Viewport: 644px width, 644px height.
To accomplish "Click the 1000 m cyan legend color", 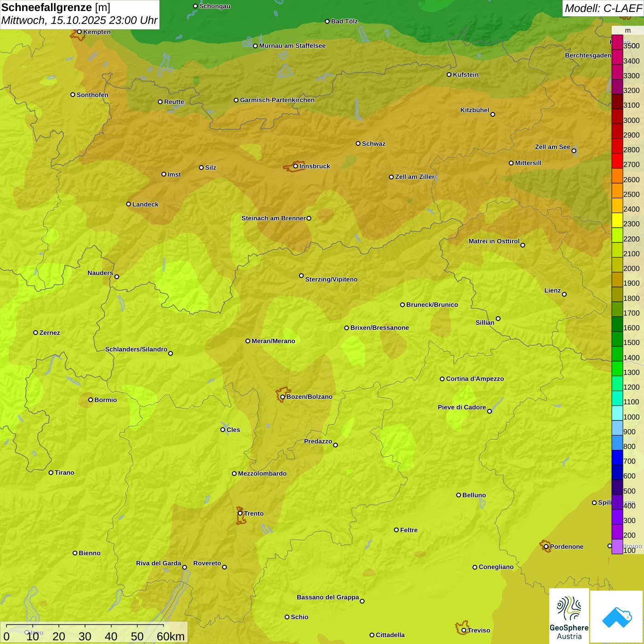I will tap(617, 413).
